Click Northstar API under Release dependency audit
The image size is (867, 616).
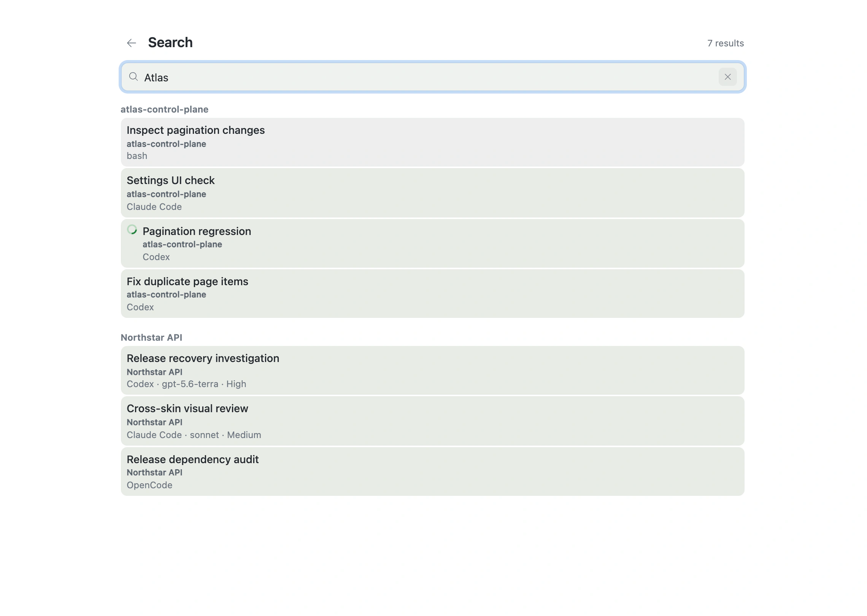click(154, 473)
